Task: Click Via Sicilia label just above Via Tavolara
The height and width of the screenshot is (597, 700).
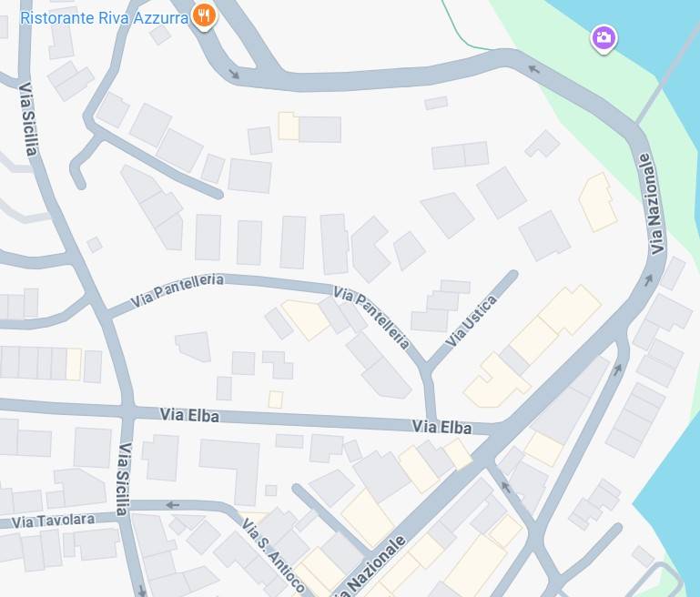Action: 124,479
